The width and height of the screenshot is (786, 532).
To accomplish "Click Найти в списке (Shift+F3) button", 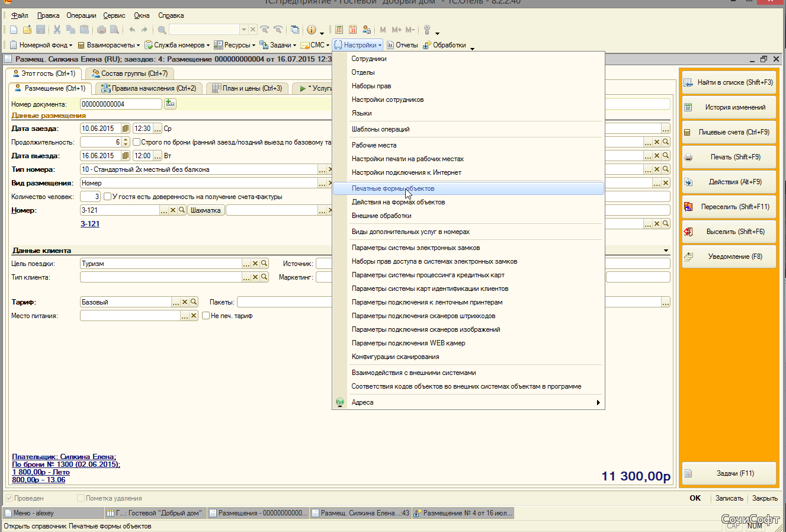I will tap(729, 82).
